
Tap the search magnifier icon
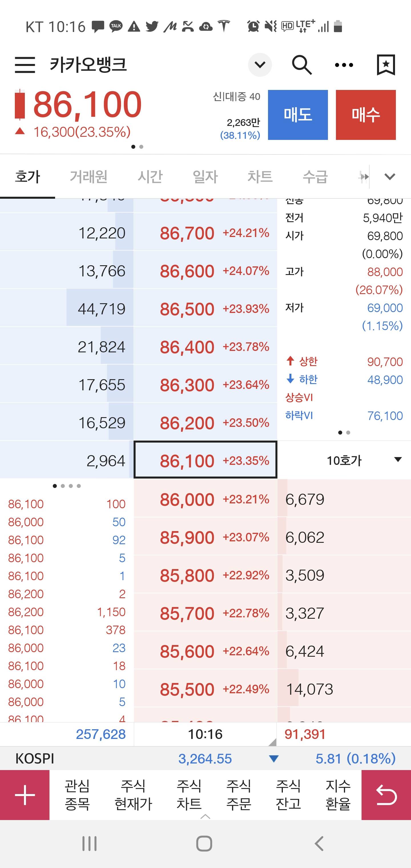(301, 65)
